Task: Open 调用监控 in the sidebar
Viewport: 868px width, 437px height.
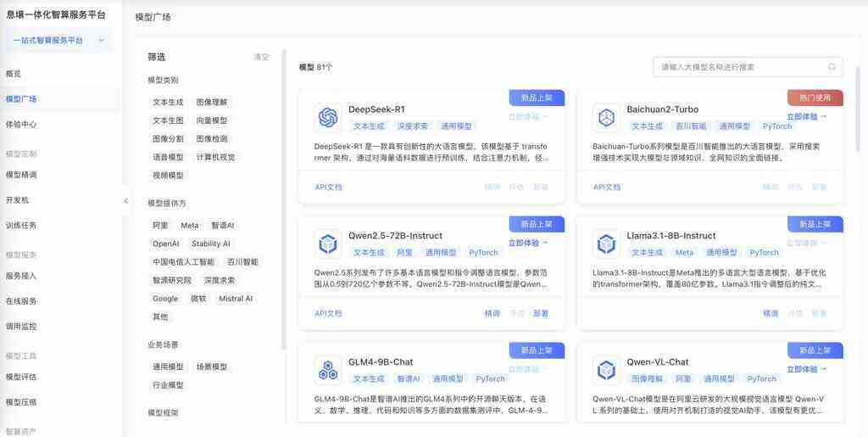Action: click(21, 327)
